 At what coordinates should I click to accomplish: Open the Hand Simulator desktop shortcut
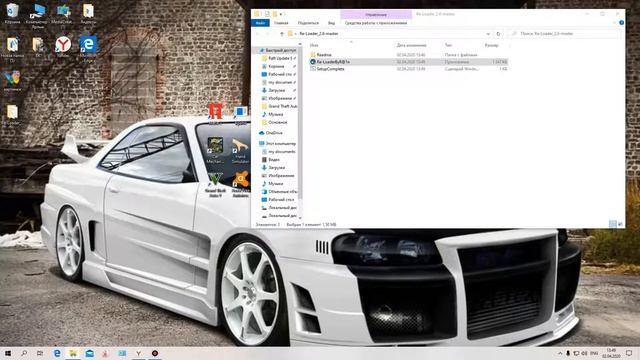(x=240, y=150)
